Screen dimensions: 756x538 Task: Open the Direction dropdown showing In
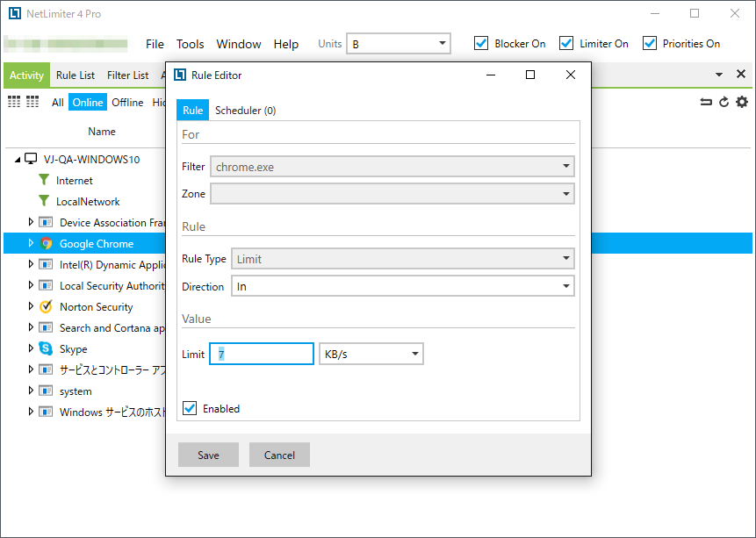tap(402, 286)
